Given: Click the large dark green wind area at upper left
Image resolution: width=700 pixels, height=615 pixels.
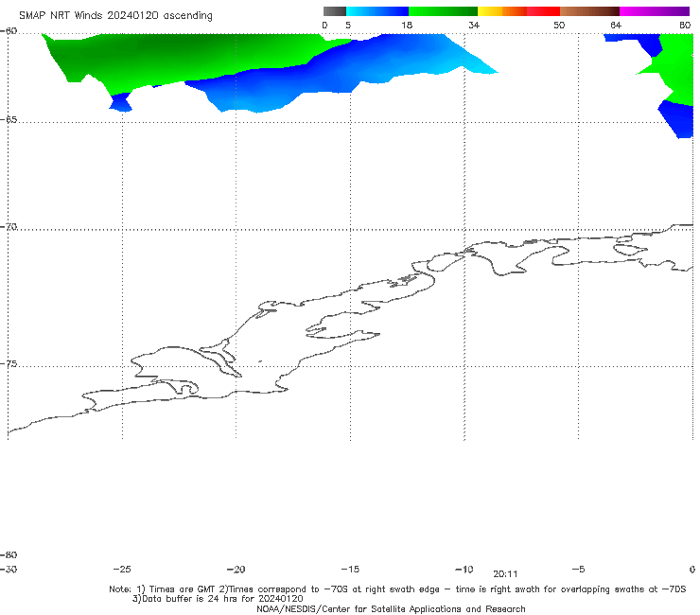Looking at the screenshot, I should point(179,56).
